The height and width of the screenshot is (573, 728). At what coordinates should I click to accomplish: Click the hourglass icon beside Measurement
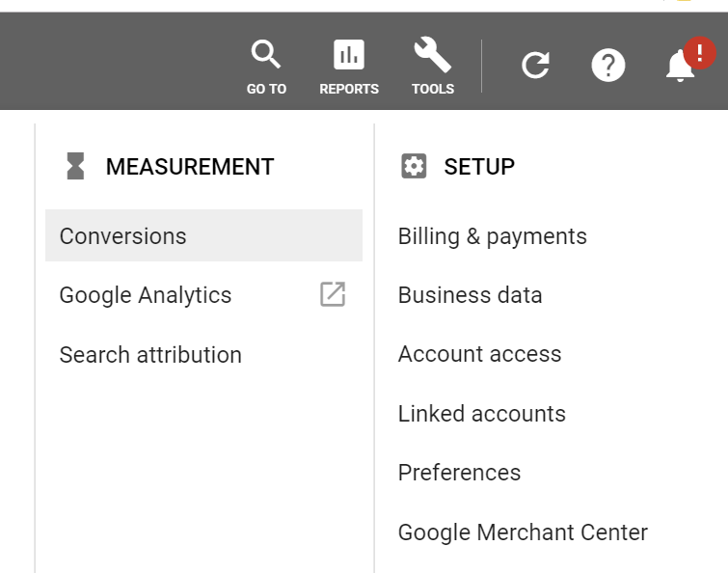[75, 167]
